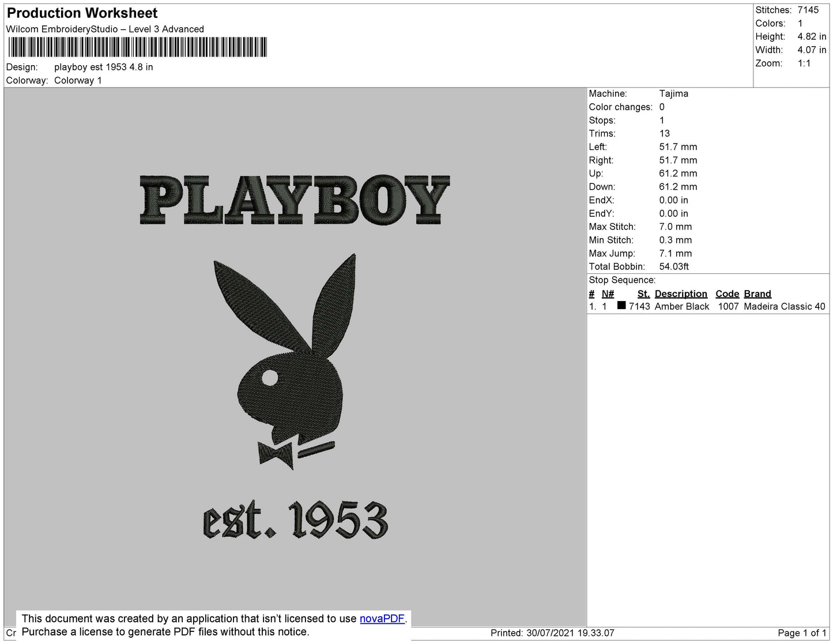Select the Up value '61.2 mm'
This screenshot has height=644, width=833.
679,174
